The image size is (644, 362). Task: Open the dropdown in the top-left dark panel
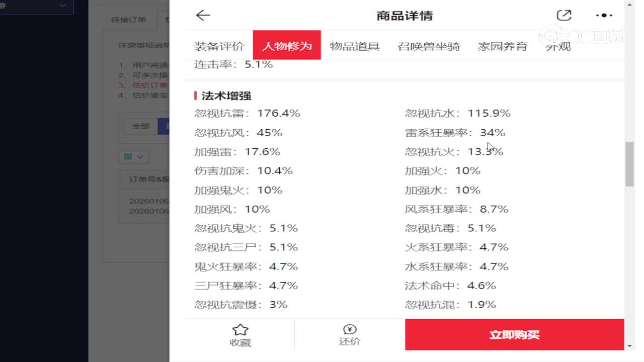tap(62, 5)
